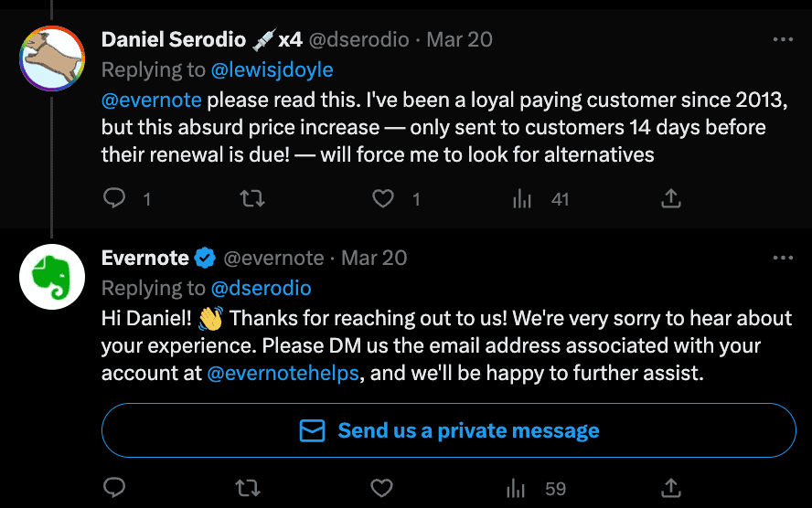812x508 pixels.
Task: Open the @lewisjdoyle profile link
Action: click(272, 69)
